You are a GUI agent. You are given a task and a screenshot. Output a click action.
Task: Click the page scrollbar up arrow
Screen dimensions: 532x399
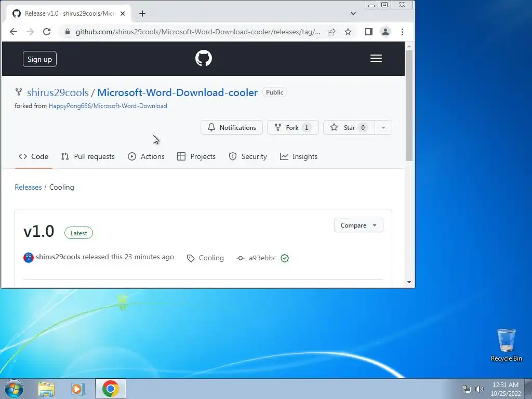(409, 46)
